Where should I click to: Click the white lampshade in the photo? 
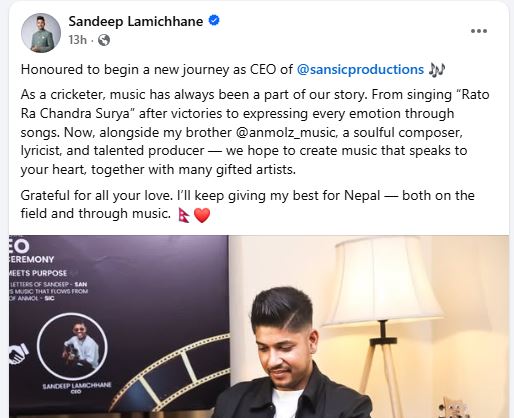pyautogui.click(x=382, y=282)
